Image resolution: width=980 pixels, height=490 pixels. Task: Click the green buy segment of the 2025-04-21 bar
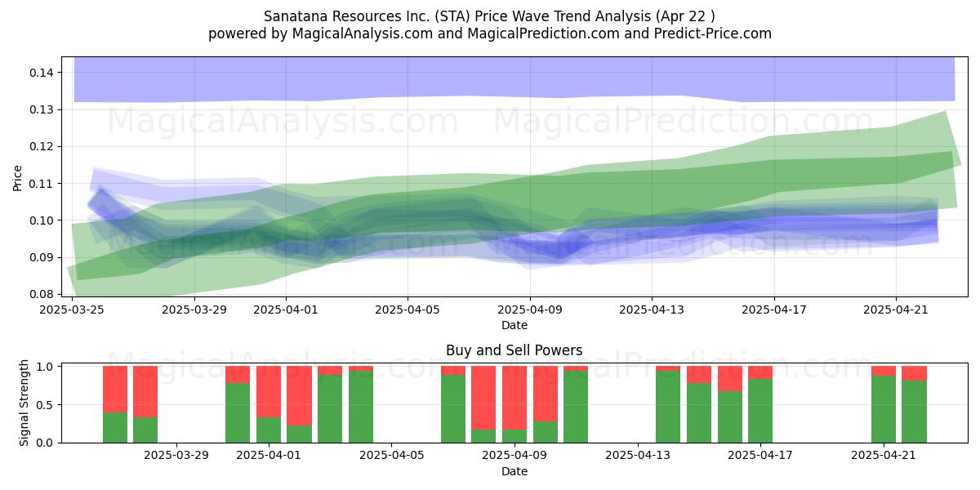point(884,409)
